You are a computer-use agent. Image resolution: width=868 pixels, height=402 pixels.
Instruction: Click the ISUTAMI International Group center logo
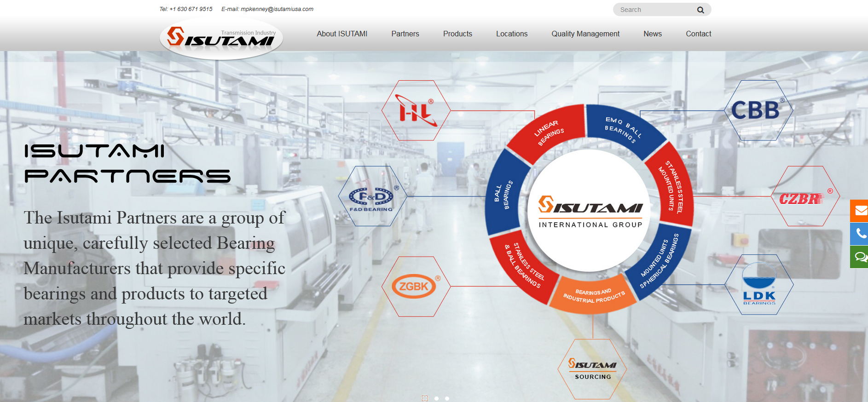[x=590, y=211]
